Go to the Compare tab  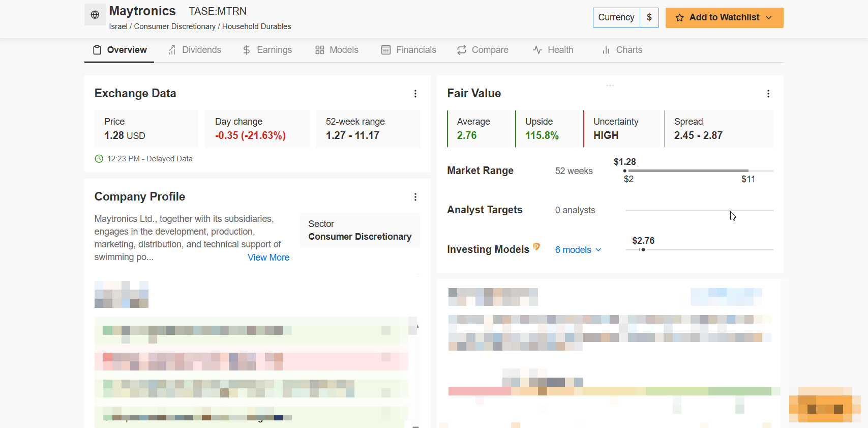click(x=483, y=50)
